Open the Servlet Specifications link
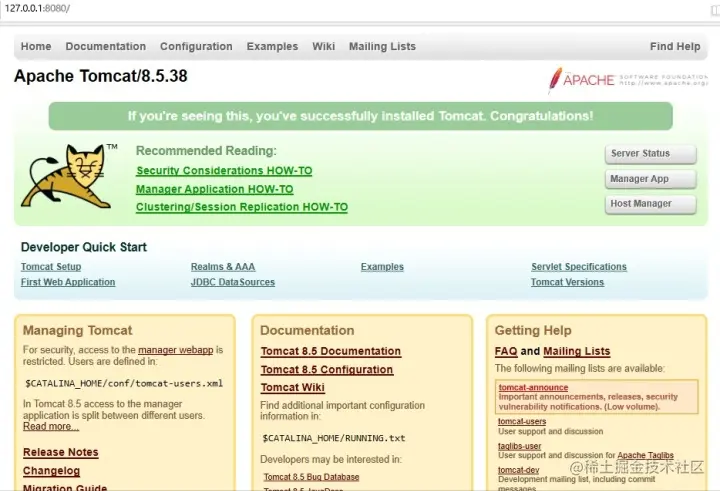The width and height of the screenshot is (720, 491). (579, 267)
